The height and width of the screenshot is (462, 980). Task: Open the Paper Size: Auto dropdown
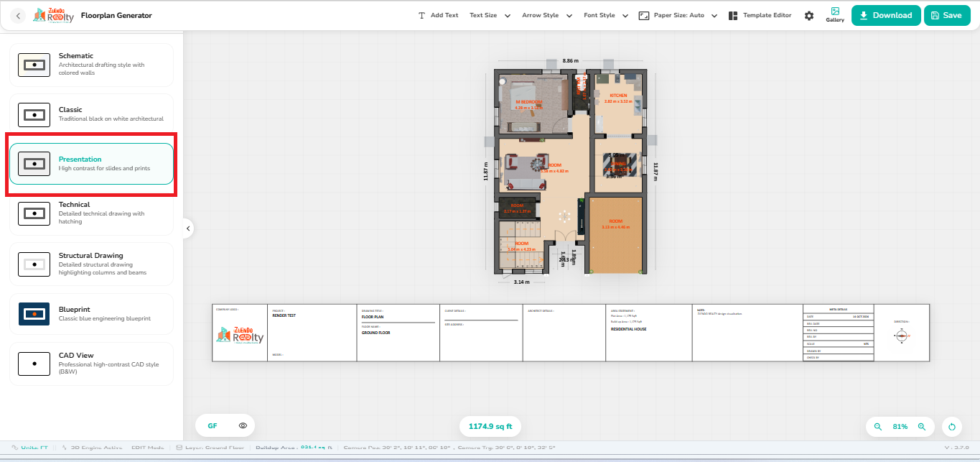(678, 15)
